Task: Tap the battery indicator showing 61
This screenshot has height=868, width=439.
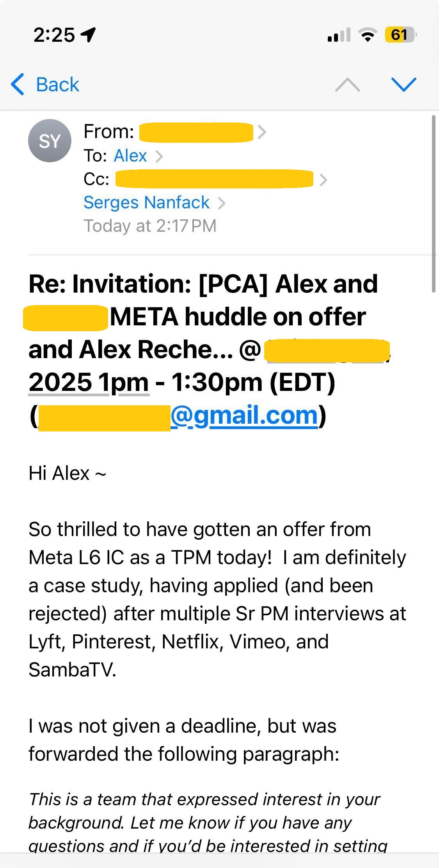Action: [400, 35]
